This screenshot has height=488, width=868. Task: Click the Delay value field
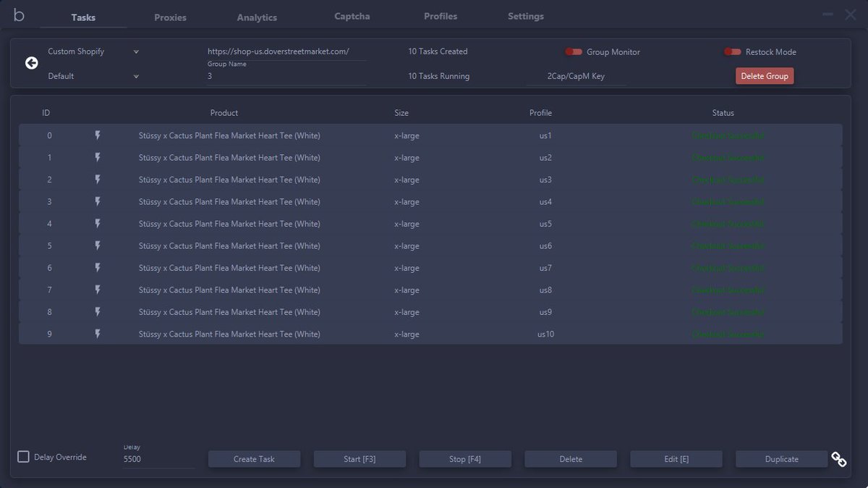[x=158, y=459]
